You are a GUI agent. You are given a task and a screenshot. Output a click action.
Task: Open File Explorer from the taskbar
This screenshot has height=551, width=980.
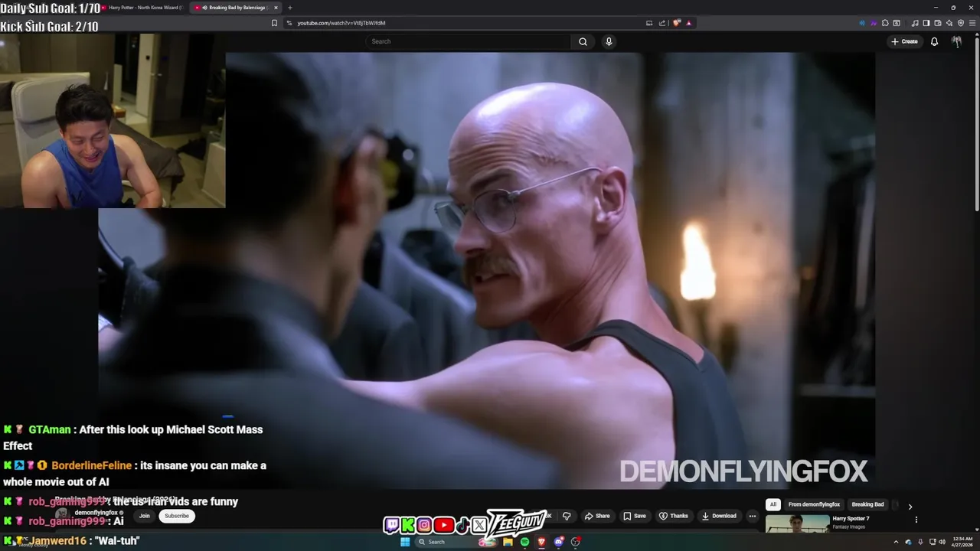(x=508, y=542)
